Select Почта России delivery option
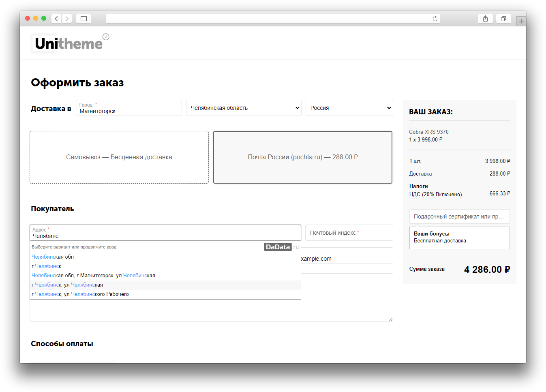Screen dimensions: 546x392 (303, 157)
